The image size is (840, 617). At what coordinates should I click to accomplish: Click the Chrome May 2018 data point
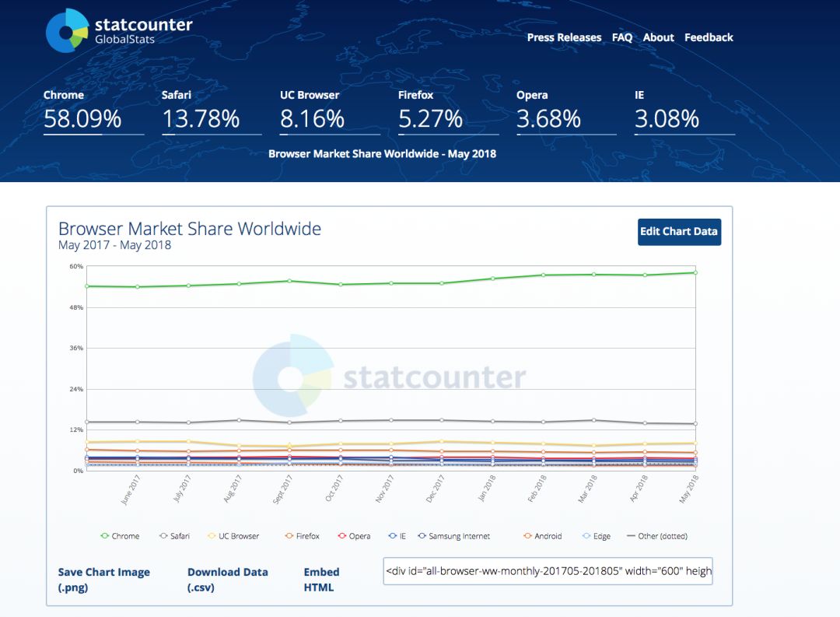click(695, 272)
